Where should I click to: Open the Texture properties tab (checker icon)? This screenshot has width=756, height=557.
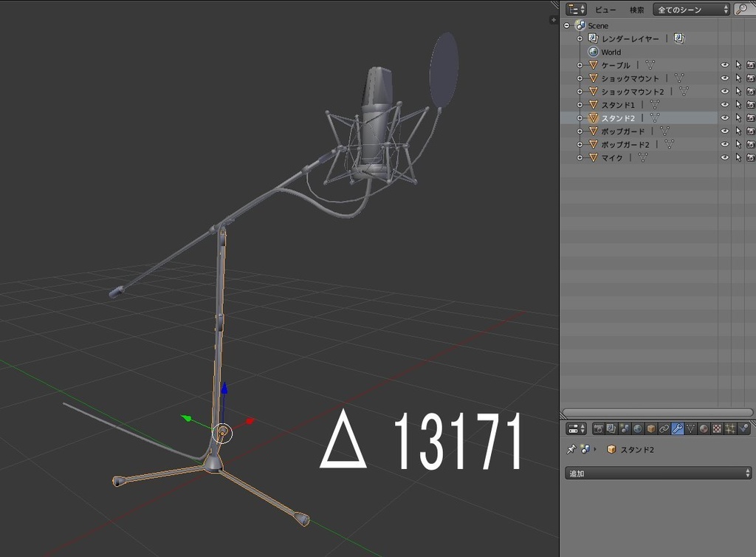click(717, 428)
